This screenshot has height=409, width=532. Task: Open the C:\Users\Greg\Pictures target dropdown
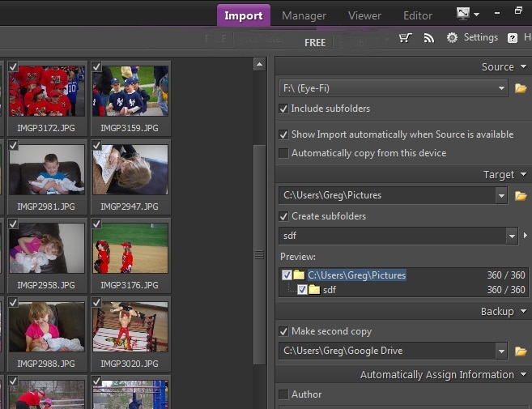pyautogui.click(x=501, y=196)
